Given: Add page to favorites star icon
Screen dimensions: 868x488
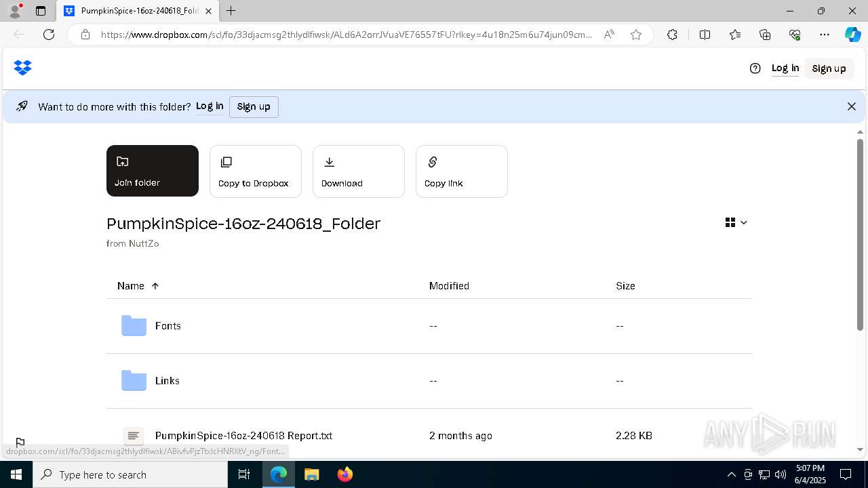Looking at the screenshot, I should pos(636,35).
